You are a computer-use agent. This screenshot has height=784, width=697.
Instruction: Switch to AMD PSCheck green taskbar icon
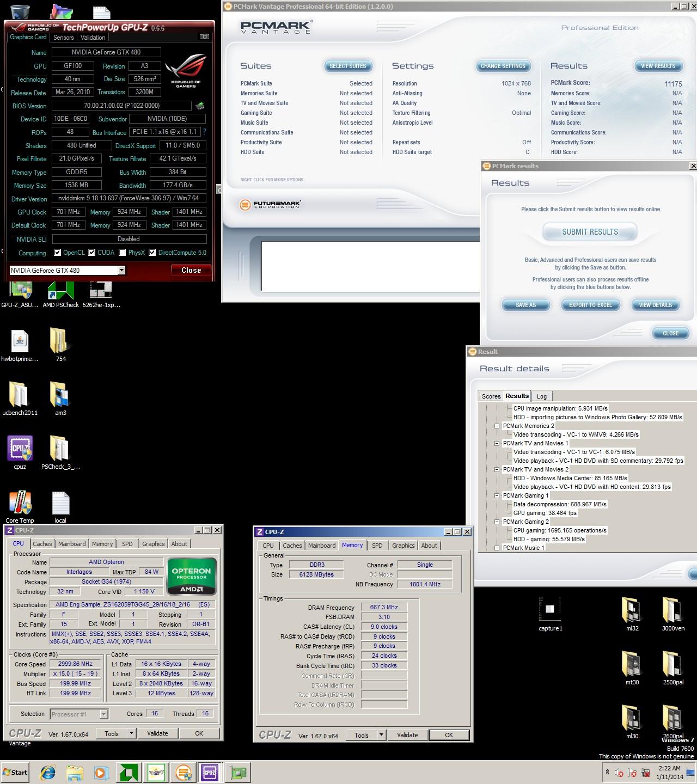point(129,772)
